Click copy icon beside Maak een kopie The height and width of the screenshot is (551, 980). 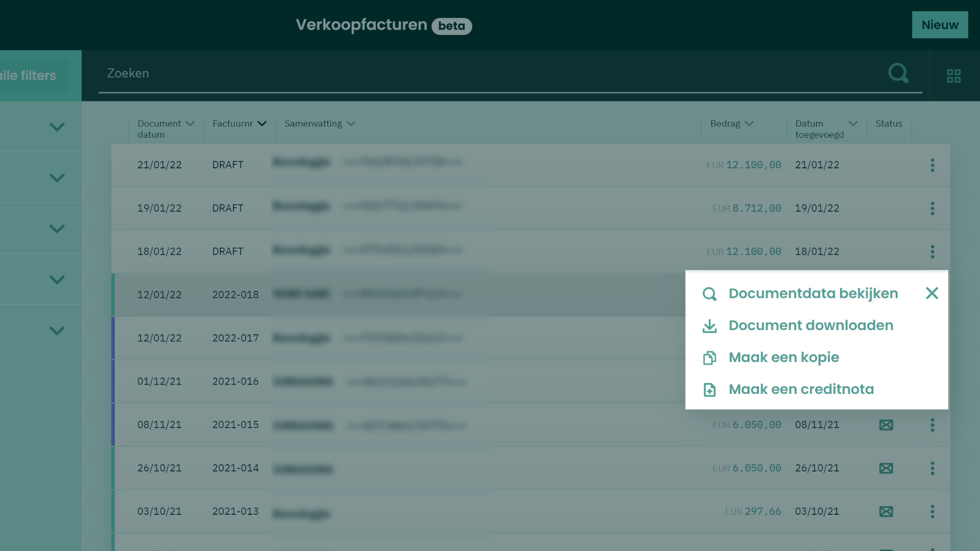pyautogui.click(x=709, y=358)
